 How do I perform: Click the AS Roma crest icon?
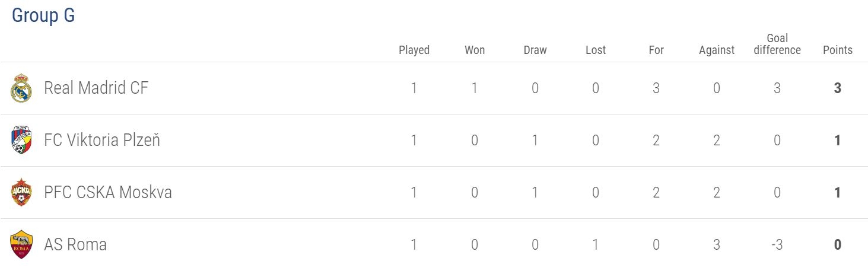pos(21,245)
